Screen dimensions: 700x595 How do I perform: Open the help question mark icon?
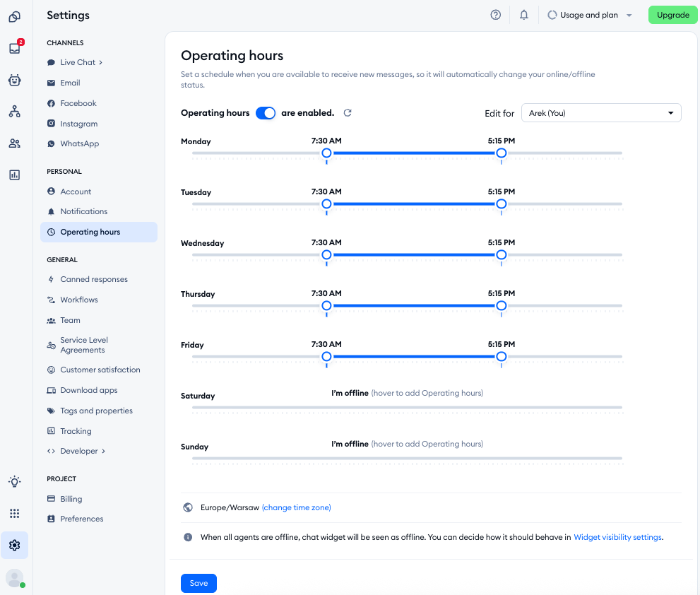tap(496, 15)
